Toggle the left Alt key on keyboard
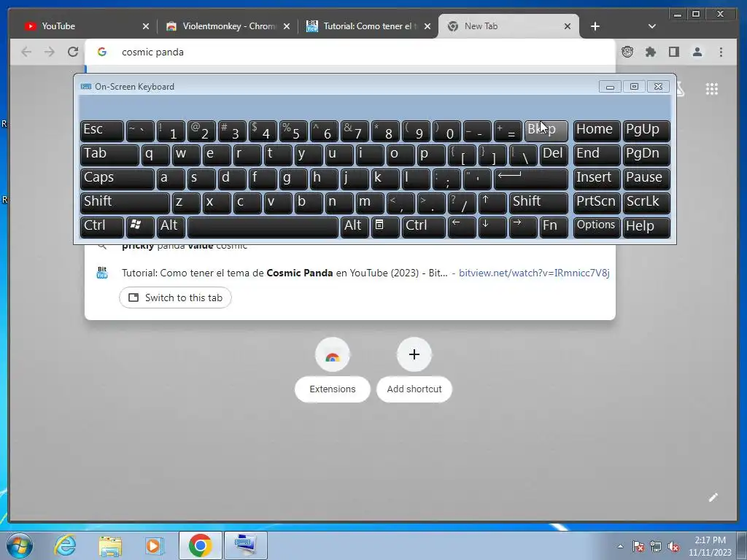The height and width of the screenshot is (560, 747). tap(171, 227)
